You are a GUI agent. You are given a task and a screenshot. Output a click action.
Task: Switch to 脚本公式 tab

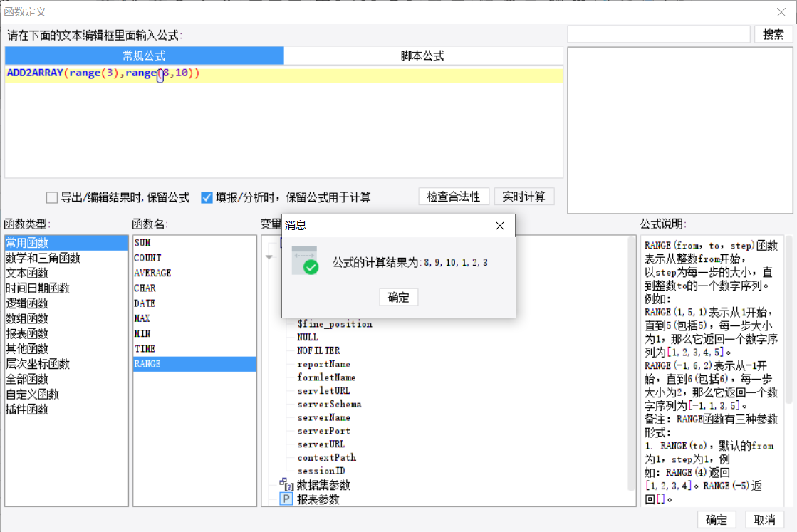click(x=423, y=56)
